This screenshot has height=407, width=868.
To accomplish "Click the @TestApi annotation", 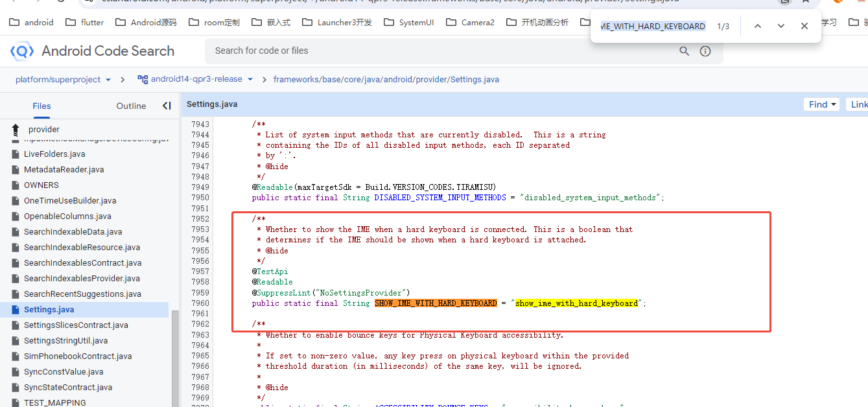I will (x=270, y=272).
